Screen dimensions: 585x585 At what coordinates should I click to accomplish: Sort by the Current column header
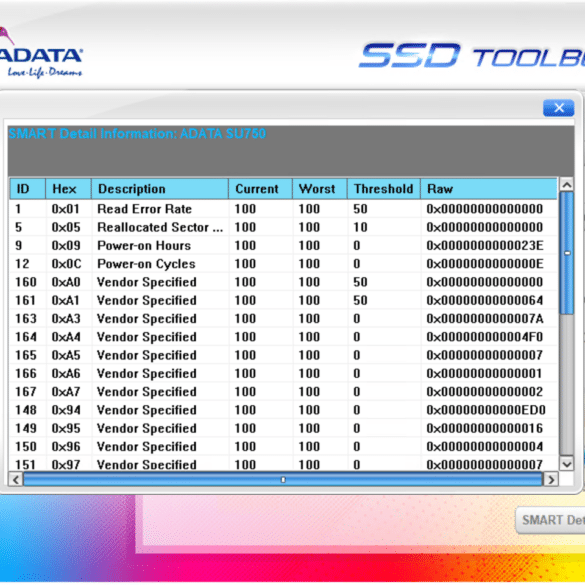pyautogui.click(x=260, y=189)
